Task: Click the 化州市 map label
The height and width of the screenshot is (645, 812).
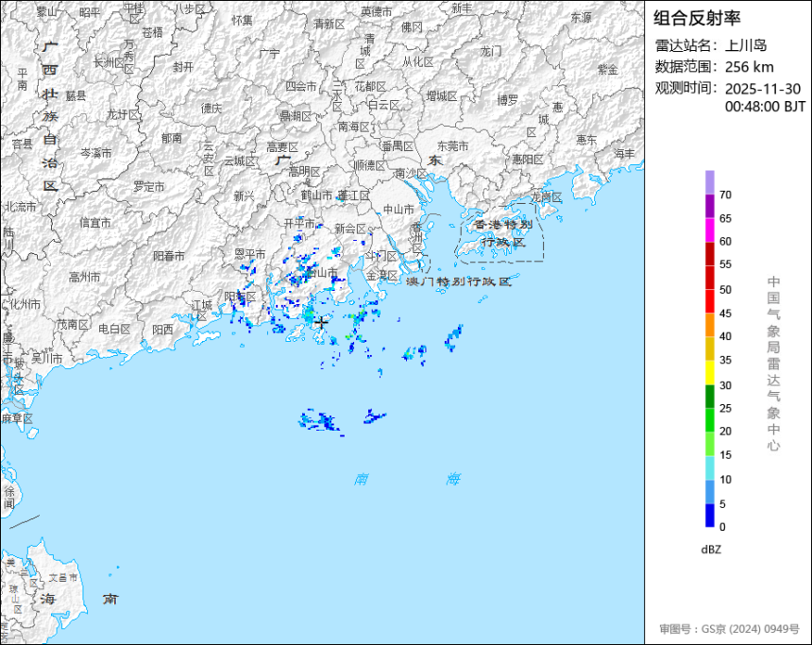Action: click(25, 304)
